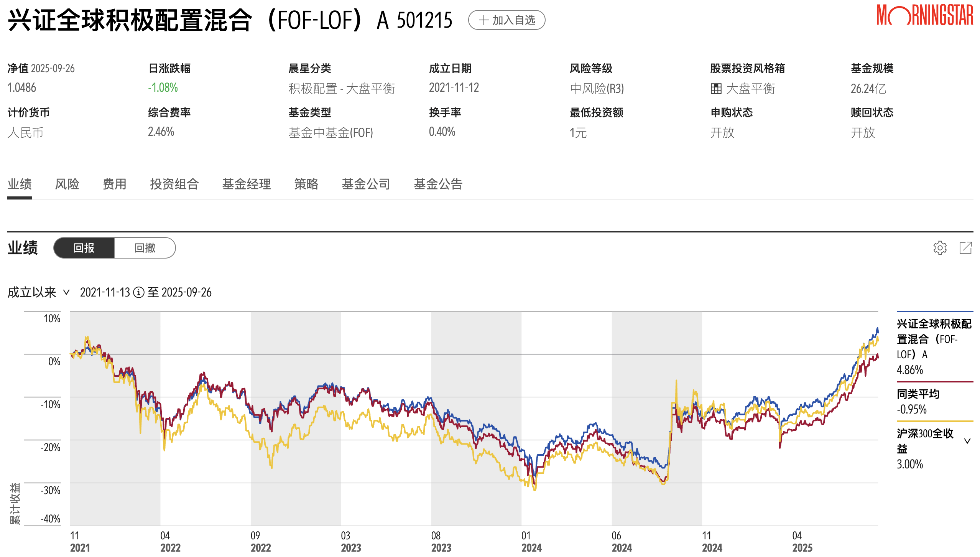980x557 pixels.
Task: Switch the chart to 回撤 view
Action: (x=145, y=248)
